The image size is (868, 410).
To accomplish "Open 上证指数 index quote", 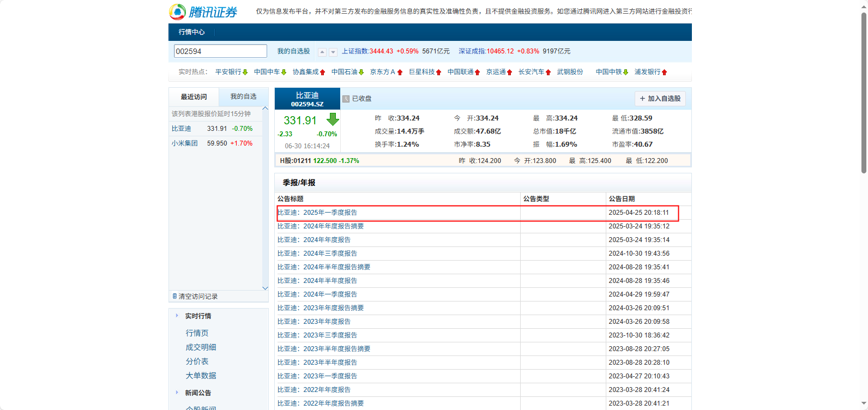I will [x=355, y=51].
